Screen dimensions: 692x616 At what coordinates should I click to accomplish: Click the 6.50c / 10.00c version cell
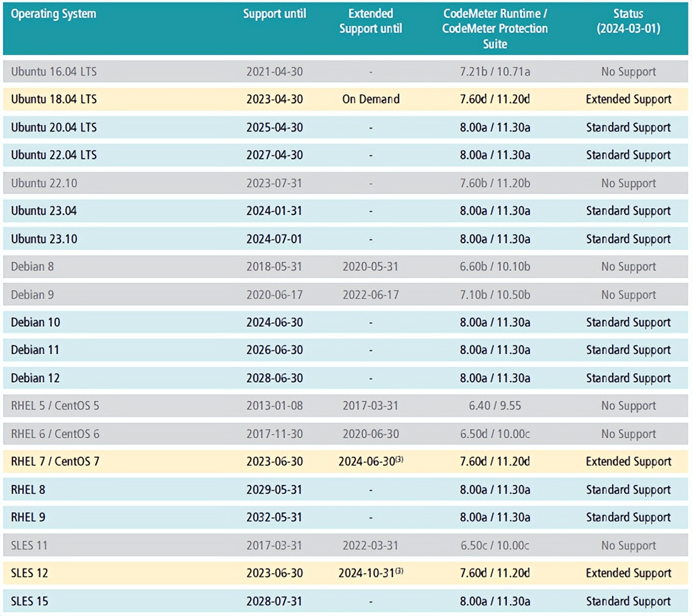point(495,545)
